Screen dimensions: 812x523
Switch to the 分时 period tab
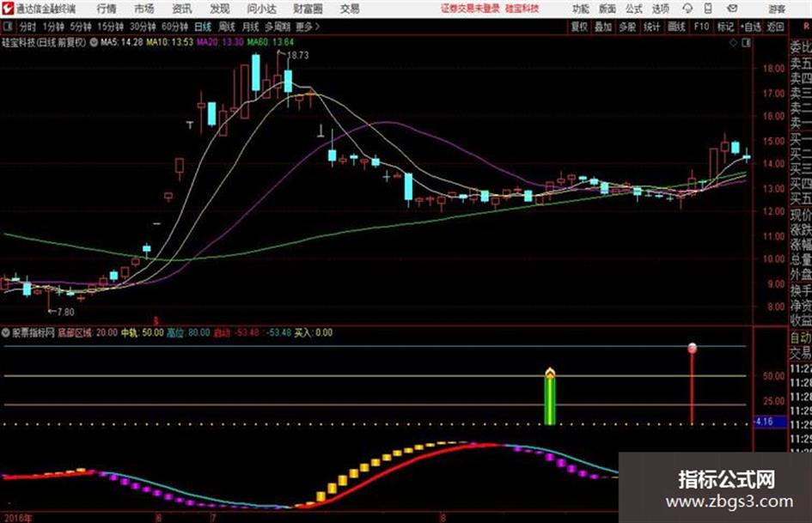point(28,27)
